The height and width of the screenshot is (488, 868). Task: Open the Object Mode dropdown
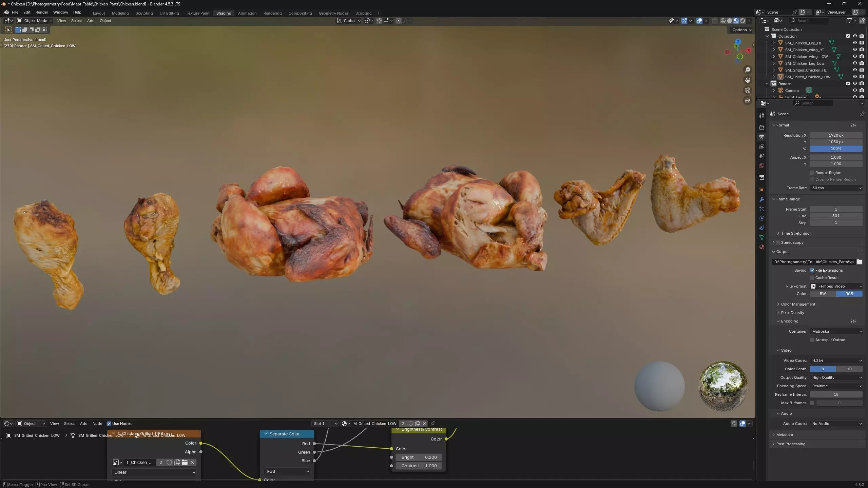(35, 21)
